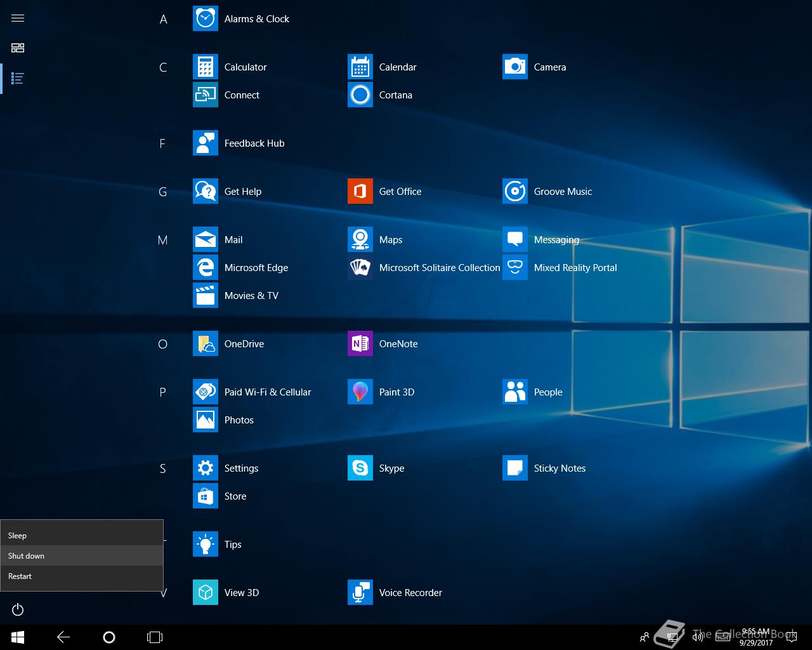The image size is (812, 650).
Task: Open the Microsoft Solitaire Collection icon
Action: point(360,267)
